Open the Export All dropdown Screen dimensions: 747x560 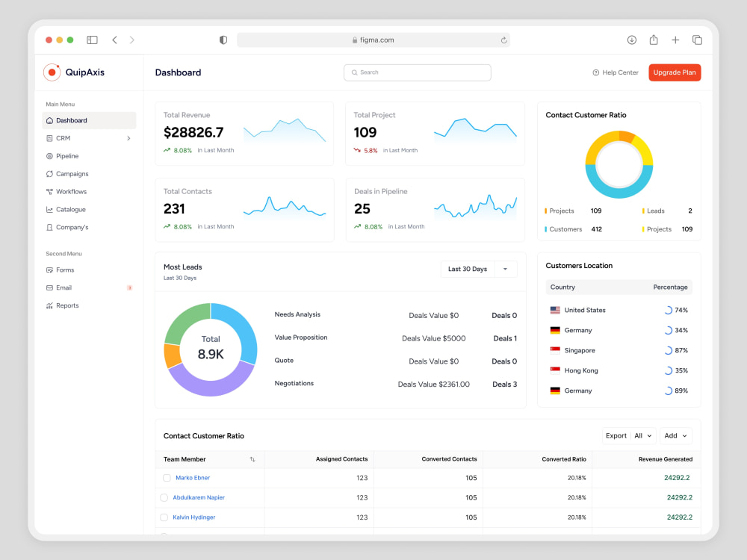(x=642, y=436)
